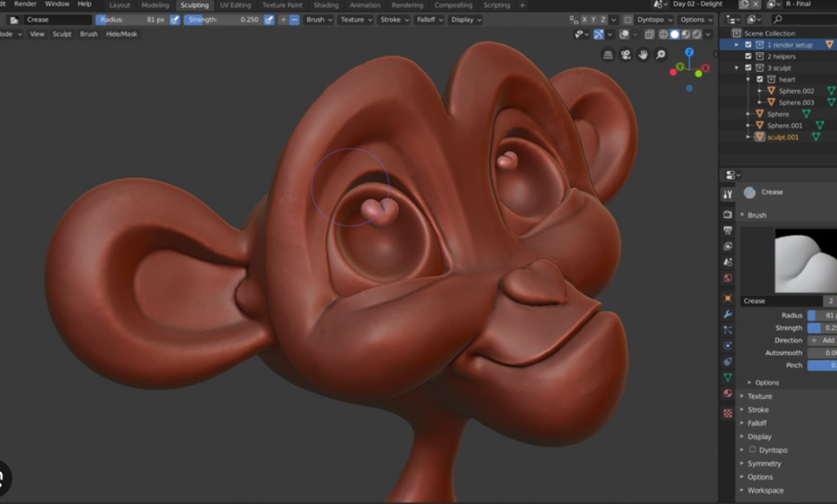Open the View Layer properties tab
837x504 pixels.
(x=727, y=247)
